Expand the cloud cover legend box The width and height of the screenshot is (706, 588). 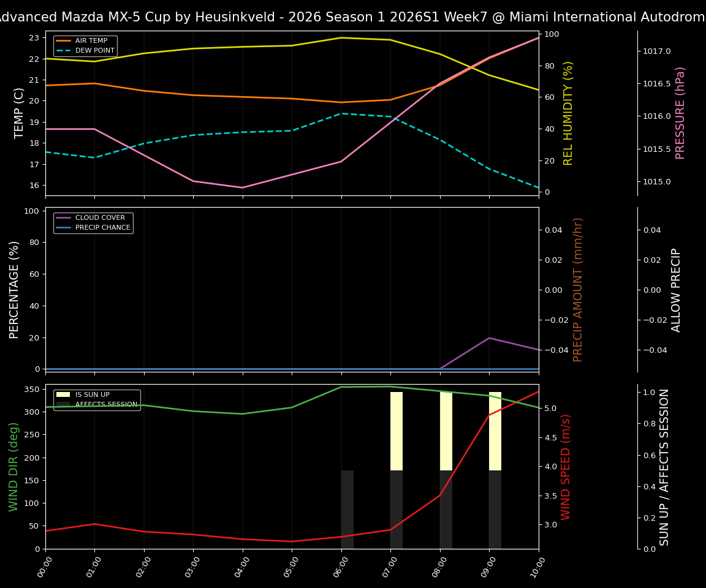[94, 222]
